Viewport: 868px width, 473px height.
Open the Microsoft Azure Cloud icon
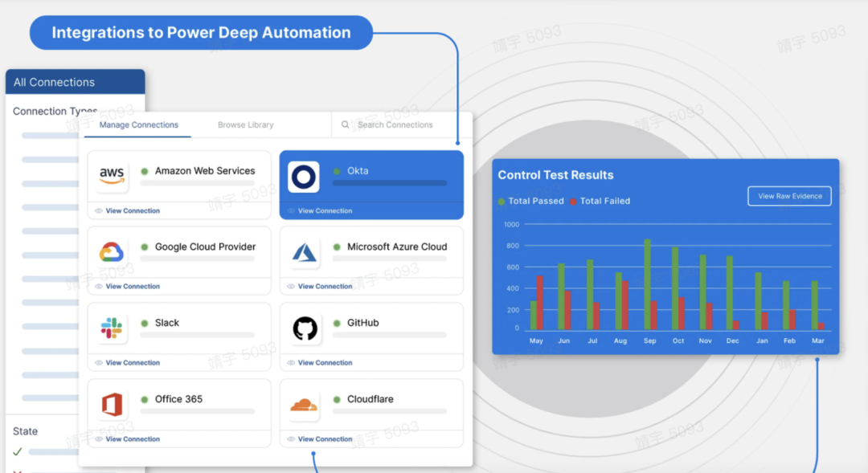305,252
